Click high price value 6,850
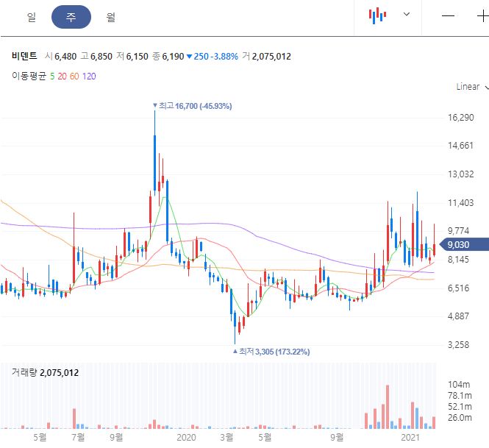The height and width of the screenshot is (448, 489). point(101,57)
